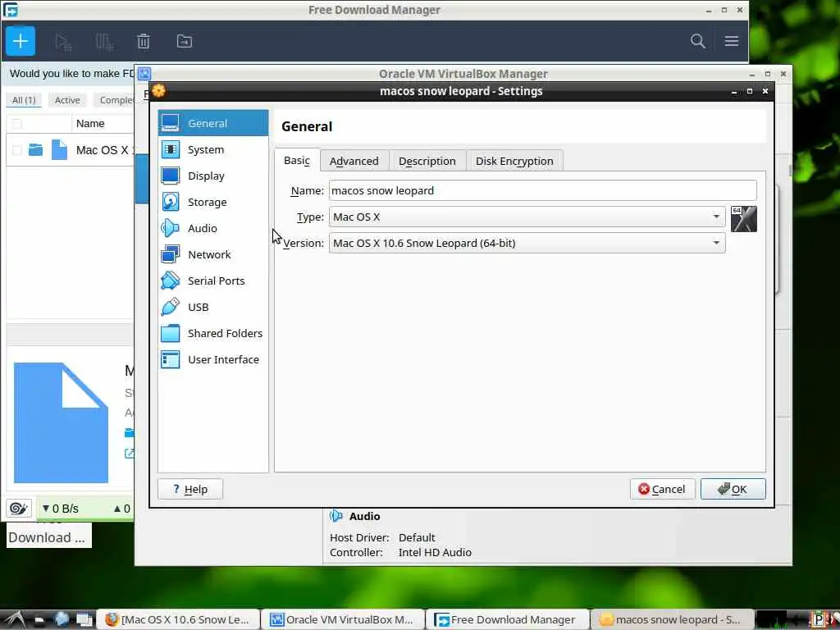The height and width of the screenshot is (630, 840).
Task: Click the Name field containing macos snow leopard
Action: (x=542, y=190)
